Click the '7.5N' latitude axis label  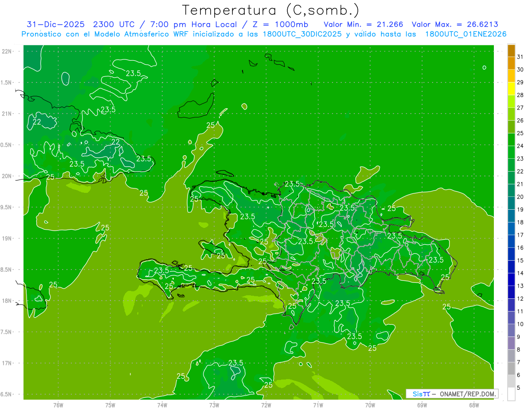pos(7,332)
